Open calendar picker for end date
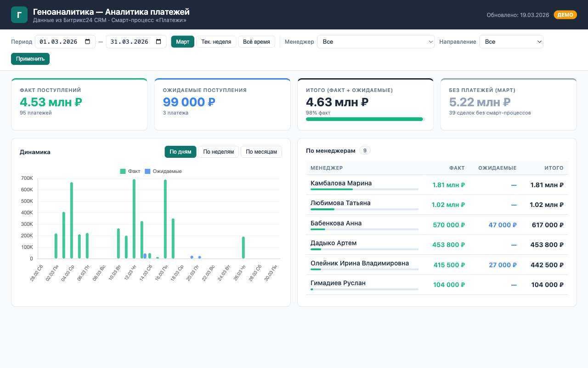Viewport: 588px width, 368px height. click(158, 42)
